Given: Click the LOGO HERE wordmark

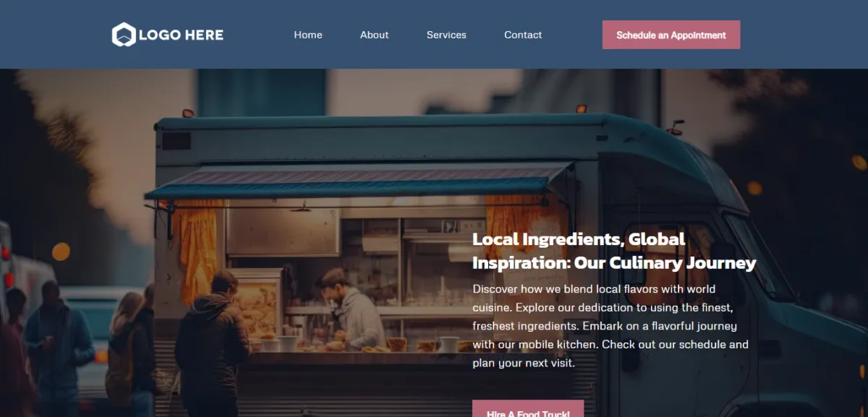Looking at the screenshot, I should pyautogui.click(x=181, y=35).
